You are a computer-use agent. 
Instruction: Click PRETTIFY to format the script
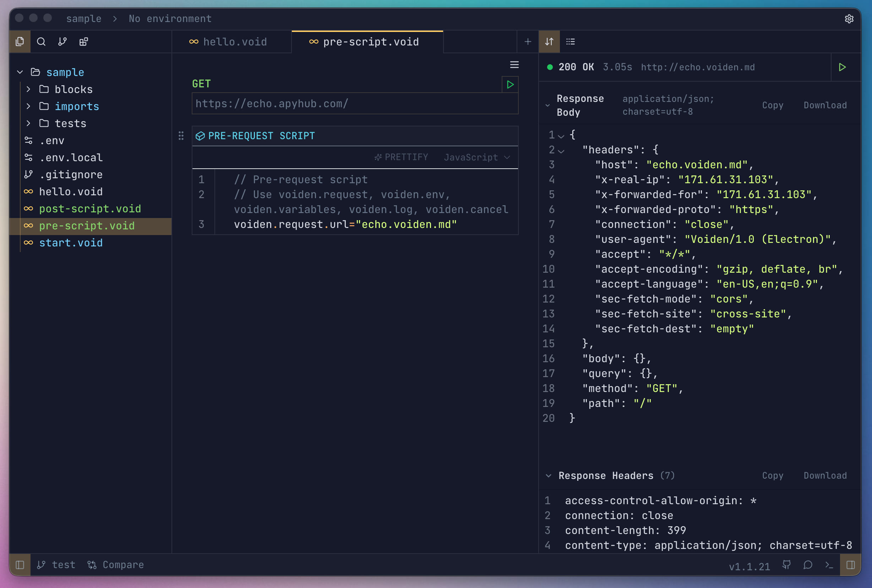[401, 157]
